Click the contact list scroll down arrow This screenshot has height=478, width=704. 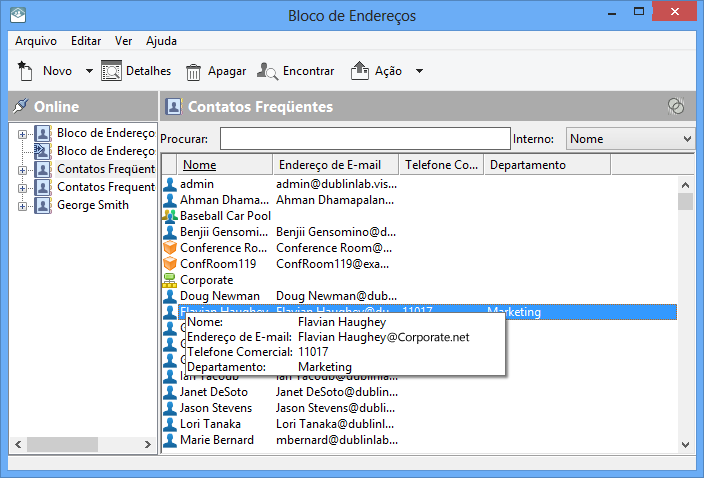tap(685, 445)
